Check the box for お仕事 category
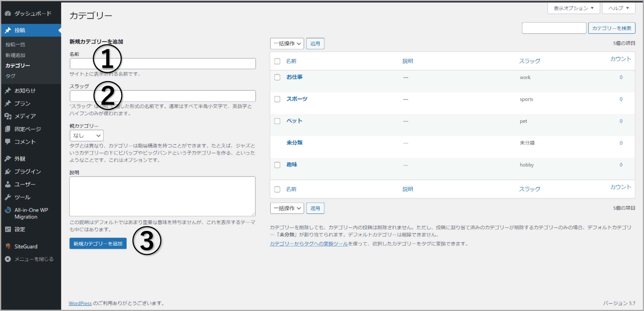644x311 pixels. click(277, 77)
